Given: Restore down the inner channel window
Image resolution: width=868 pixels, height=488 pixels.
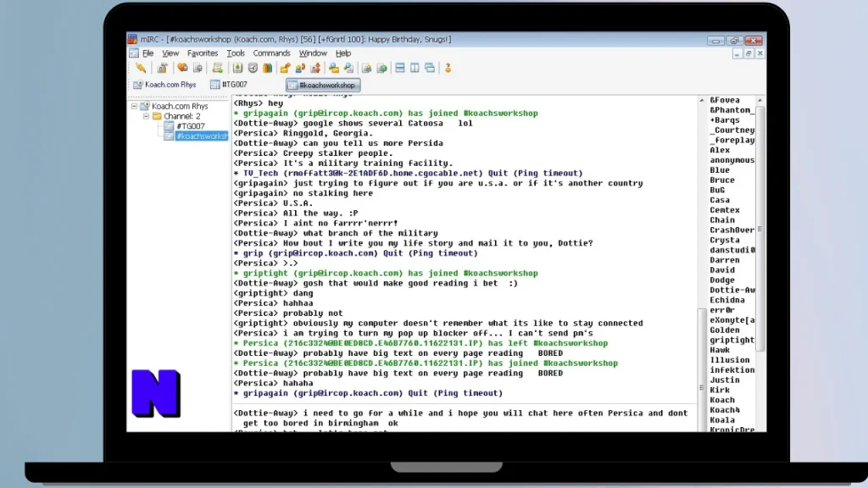Looking at the screenshot, I should [x=748, y=53].
